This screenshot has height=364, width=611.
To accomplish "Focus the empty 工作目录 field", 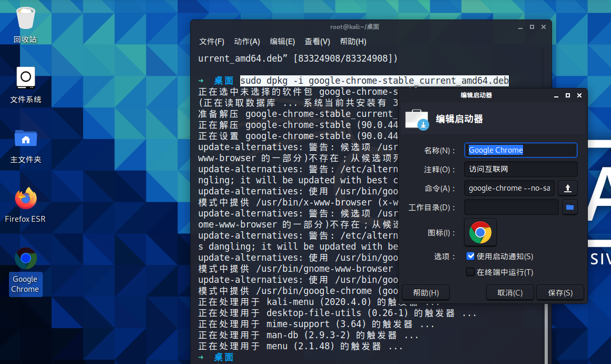I will click(511, 208).
